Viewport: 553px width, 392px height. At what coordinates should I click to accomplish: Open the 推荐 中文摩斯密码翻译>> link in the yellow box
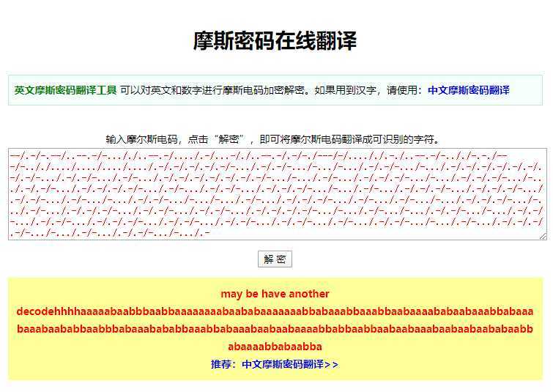pos(275,364)
